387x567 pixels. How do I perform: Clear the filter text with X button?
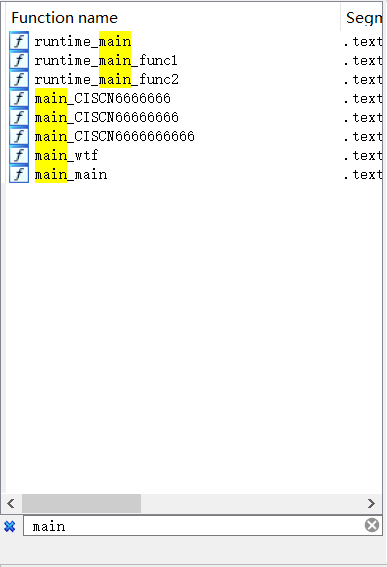click(x=372, y=525)
